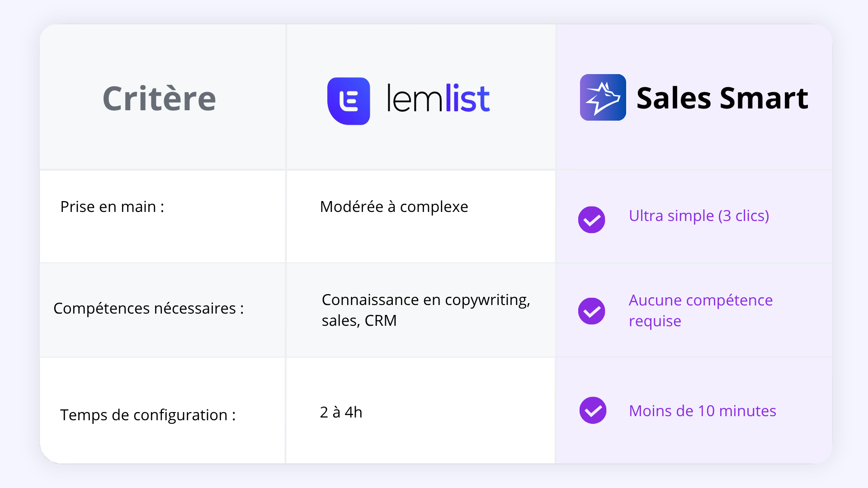Click the blue 'list' part of lemlist wordmark
The image size is (868, 488).
point(467,98)
